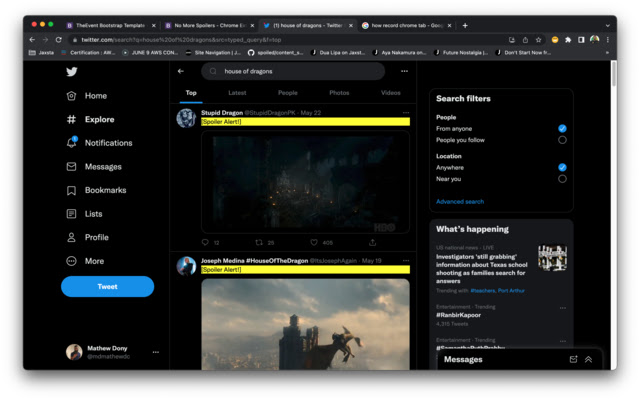Compose new message in Messages drawer

pyautogui.click(x=573, y=359)
